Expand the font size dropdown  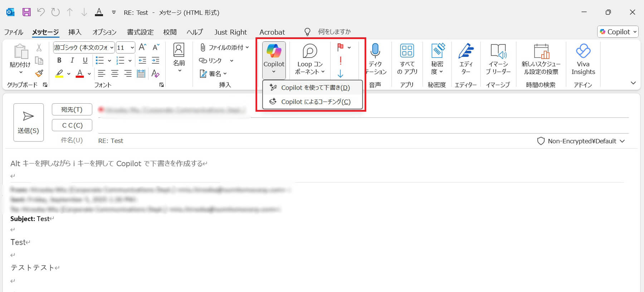click(132, 48)
